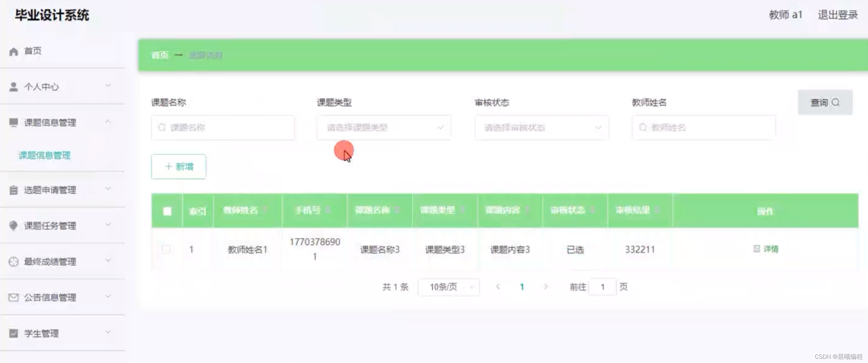Image resolution: width=868 pixels, height=363 pixels.
Task: Sort by 手机号 column arrows
Action: [328, 210]
